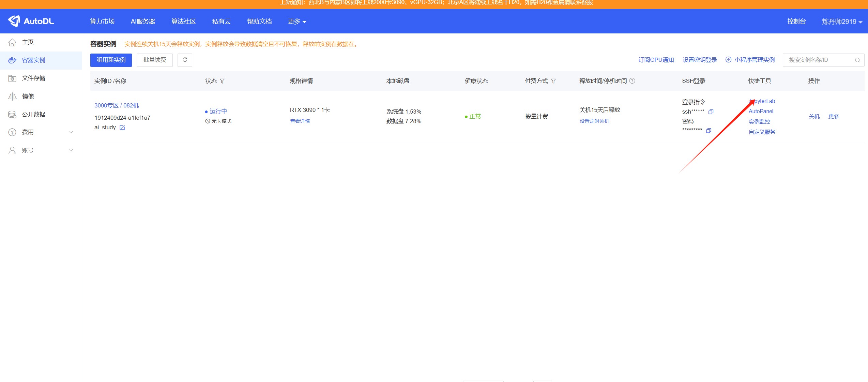
Task: Click the no-GPU mode icon
Action: (208, 121)
